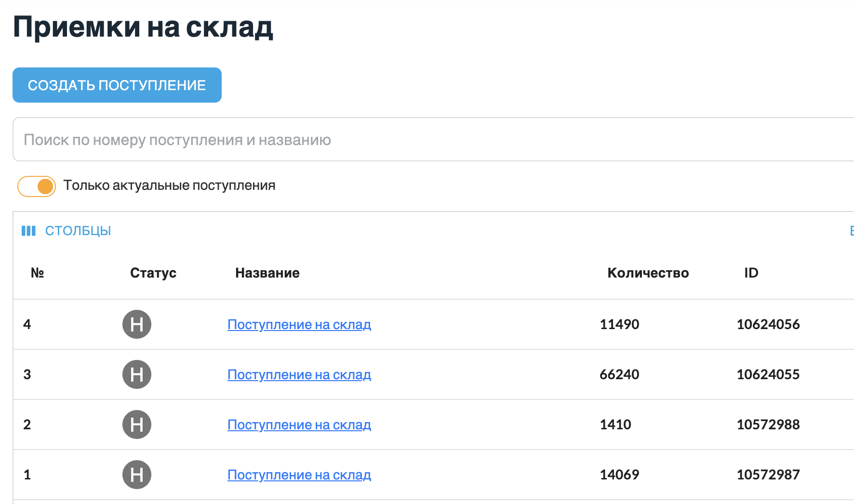854x504 pixels.
Task: Open Поступление на склад link with ID 10572987
Action: point(299,475)
